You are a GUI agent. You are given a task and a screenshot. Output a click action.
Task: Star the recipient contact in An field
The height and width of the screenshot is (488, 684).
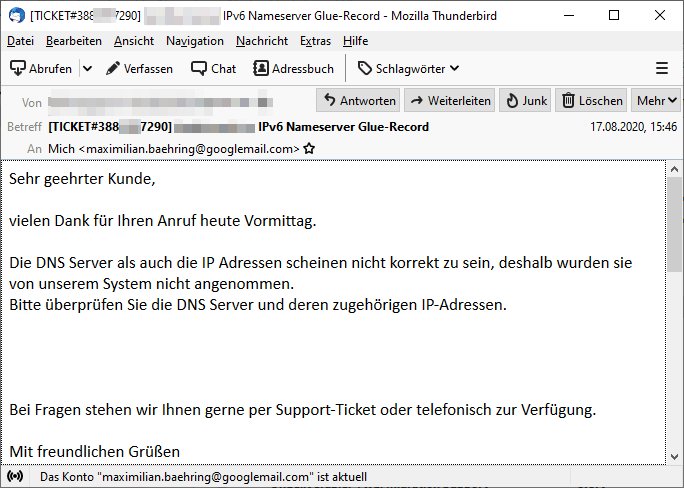[x=310, y=148]
